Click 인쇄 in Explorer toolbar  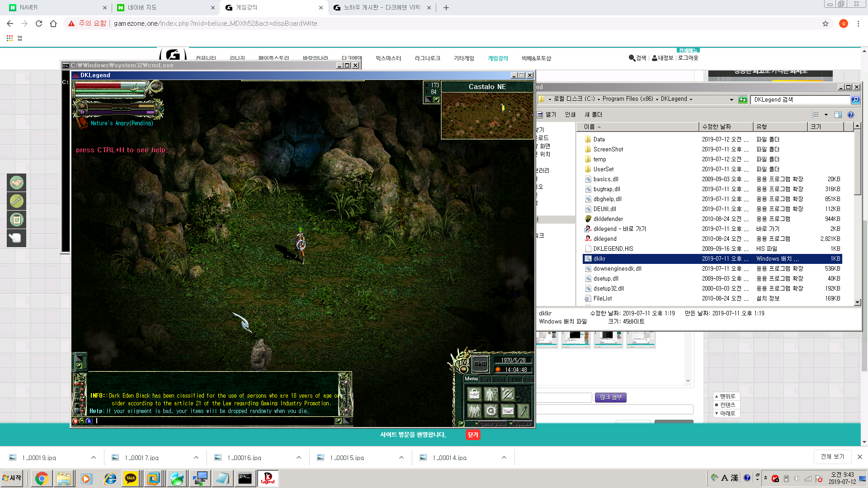(x=570, y=114)
